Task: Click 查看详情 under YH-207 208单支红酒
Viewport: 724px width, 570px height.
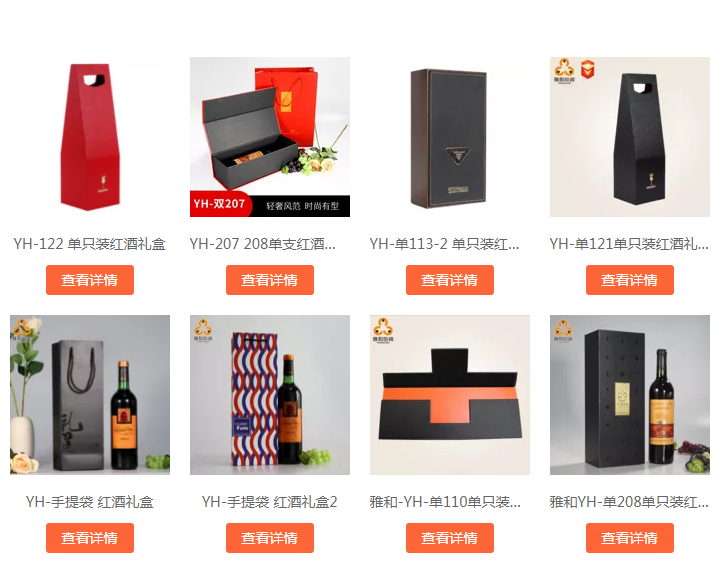Action: point(270,280)
